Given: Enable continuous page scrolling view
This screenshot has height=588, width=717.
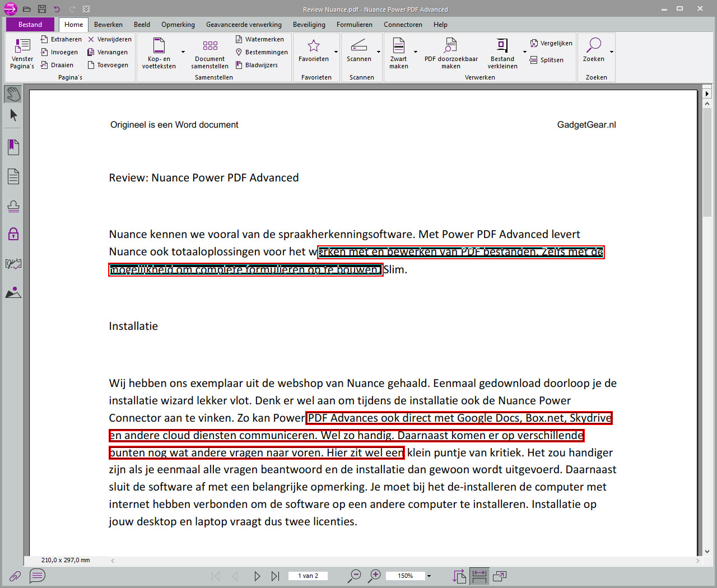Looking at the screenshot, I should click(x=459, y=576).
